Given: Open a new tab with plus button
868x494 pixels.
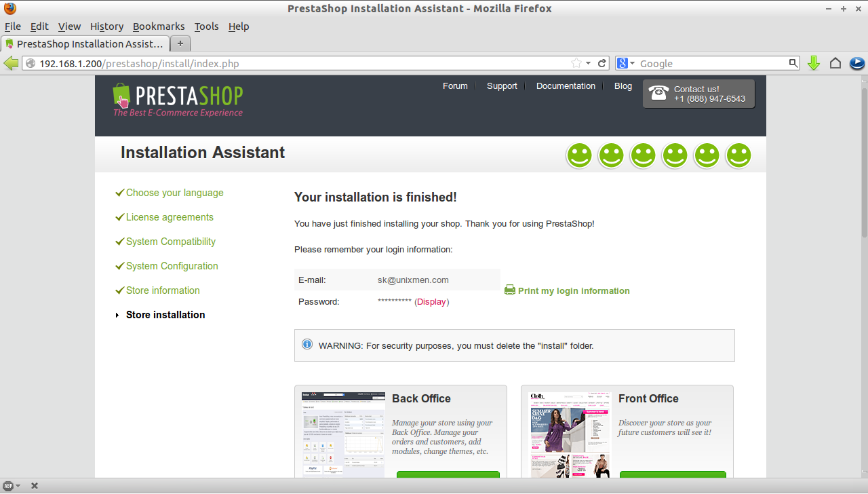Looking at the screenshot, I should [180, 43].
